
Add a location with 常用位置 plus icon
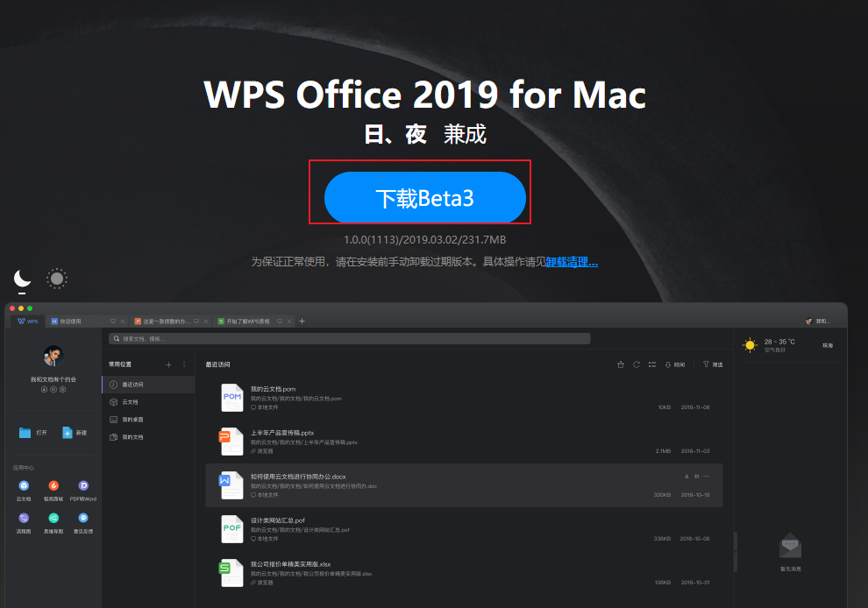(x=169, y=364)
